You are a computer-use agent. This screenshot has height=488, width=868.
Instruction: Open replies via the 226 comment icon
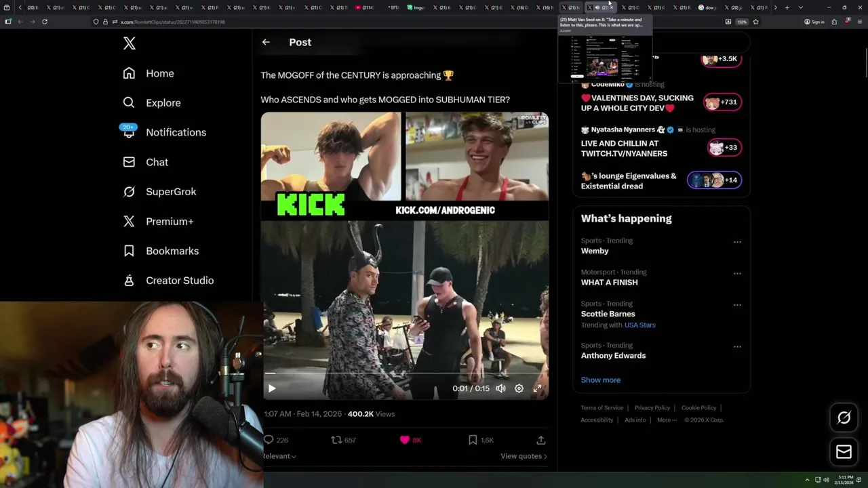click(x=269, y=440)
